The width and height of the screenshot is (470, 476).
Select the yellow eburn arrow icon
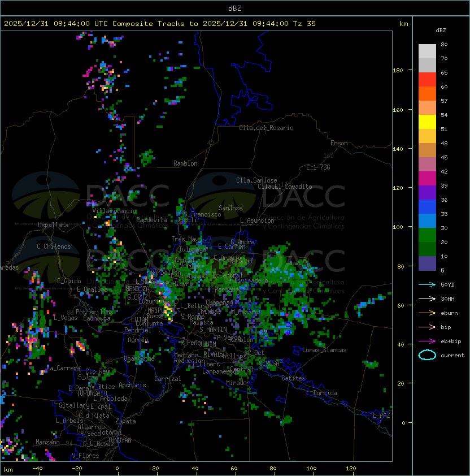pyautogui.click(x=427, y=313)
